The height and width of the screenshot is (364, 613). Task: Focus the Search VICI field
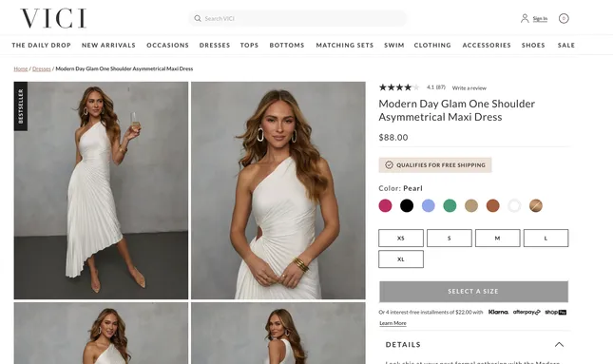coord(297,18)
